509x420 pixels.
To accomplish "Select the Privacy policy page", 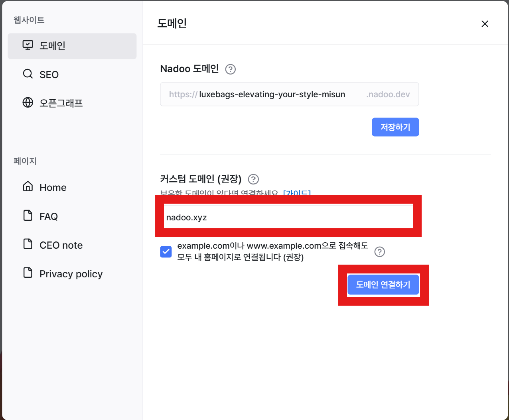I will click(x=72, y=274).
